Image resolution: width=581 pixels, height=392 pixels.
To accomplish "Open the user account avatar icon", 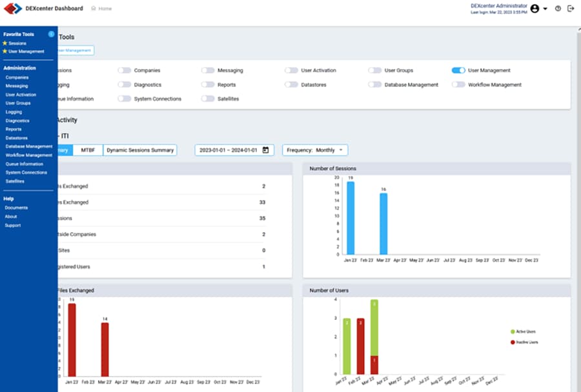I will (x=535, y=8).
